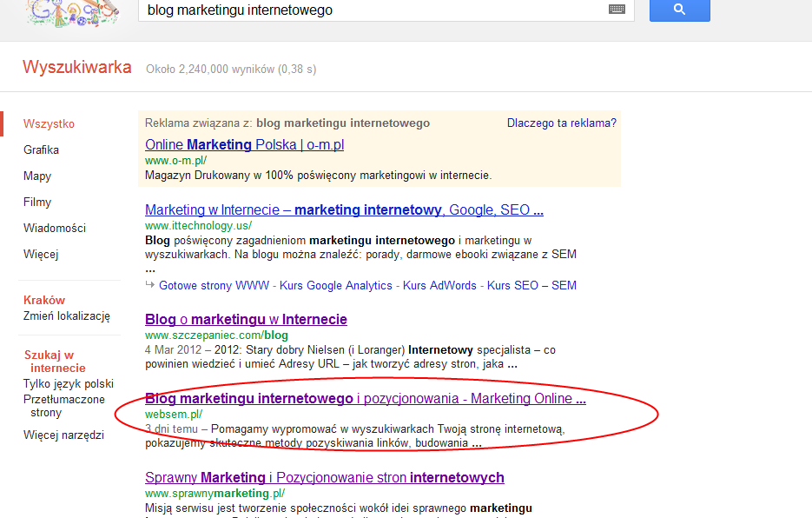Open Sprawny Marketing i Pozycjonowanie result
The width and height of the screenshot is (812, 518).
[x=324, y=477]
